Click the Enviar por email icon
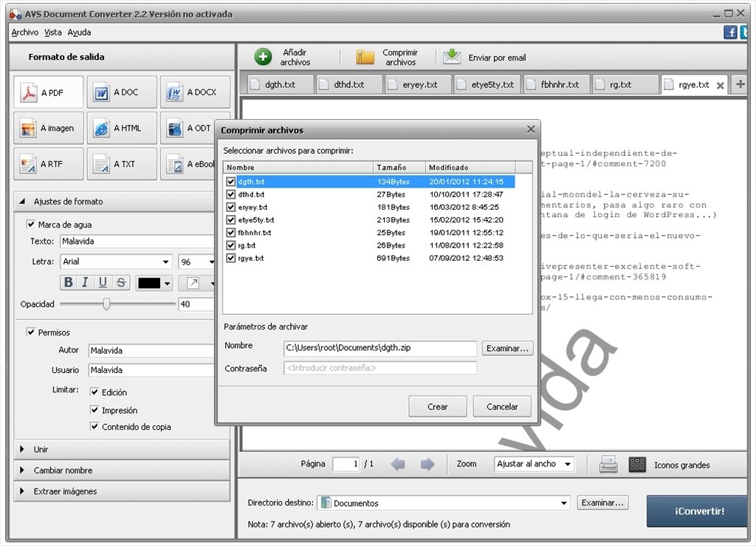This screenshot has width=756, height=546. 452,56
